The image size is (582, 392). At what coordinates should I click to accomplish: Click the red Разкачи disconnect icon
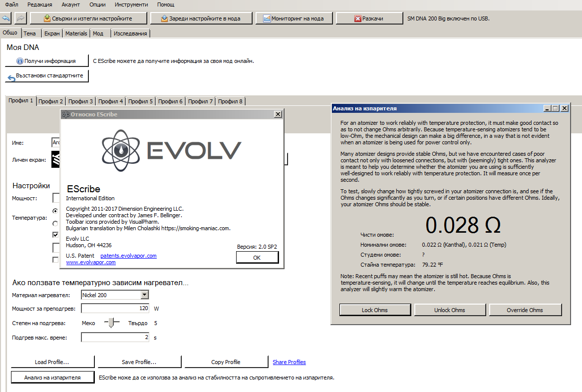(357, 18)
